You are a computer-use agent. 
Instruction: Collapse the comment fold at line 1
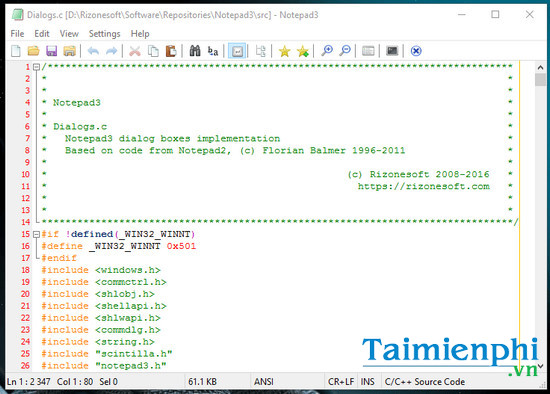[x=36, y=67]
